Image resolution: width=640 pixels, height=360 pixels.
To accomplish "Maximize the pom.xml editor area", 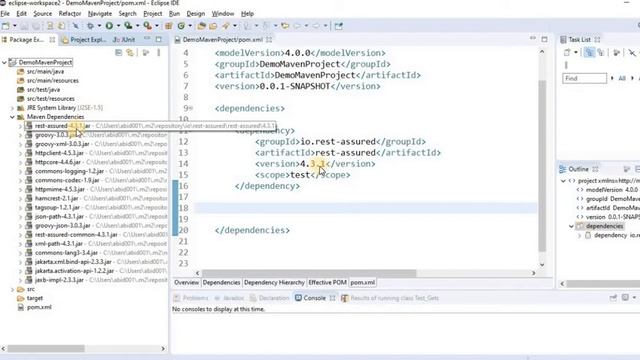I will click(544, 39).
